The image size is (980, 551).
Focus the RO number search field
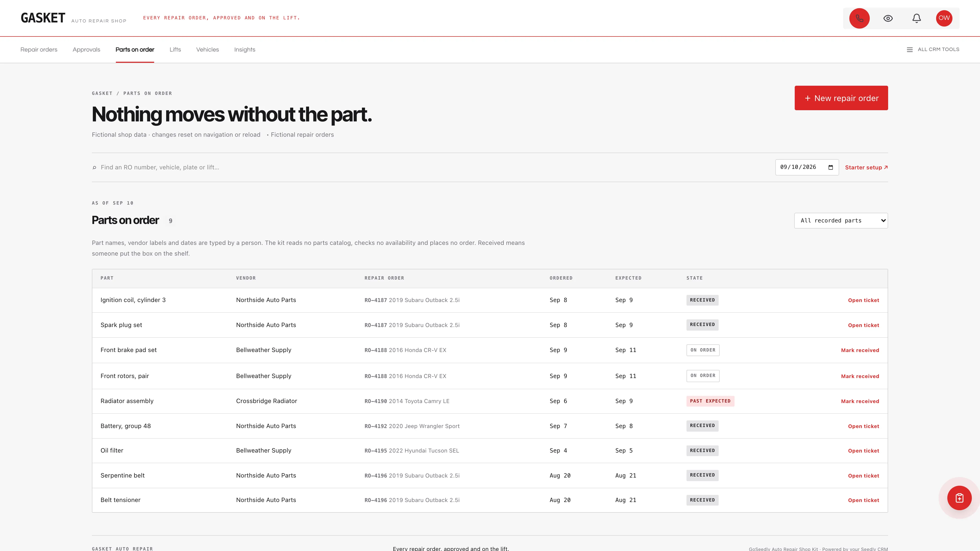point(434,167)
